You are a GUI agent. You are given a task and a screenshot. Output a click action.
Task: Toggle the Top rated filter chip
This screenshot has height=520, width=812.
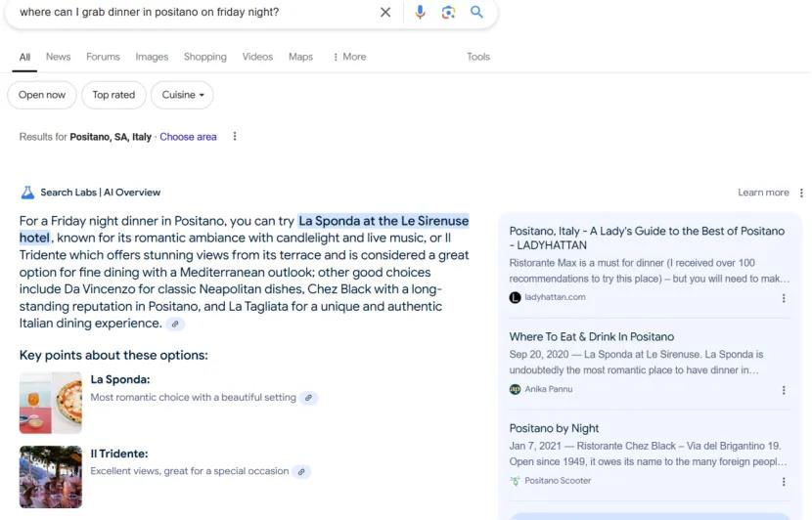pos(113,95)
